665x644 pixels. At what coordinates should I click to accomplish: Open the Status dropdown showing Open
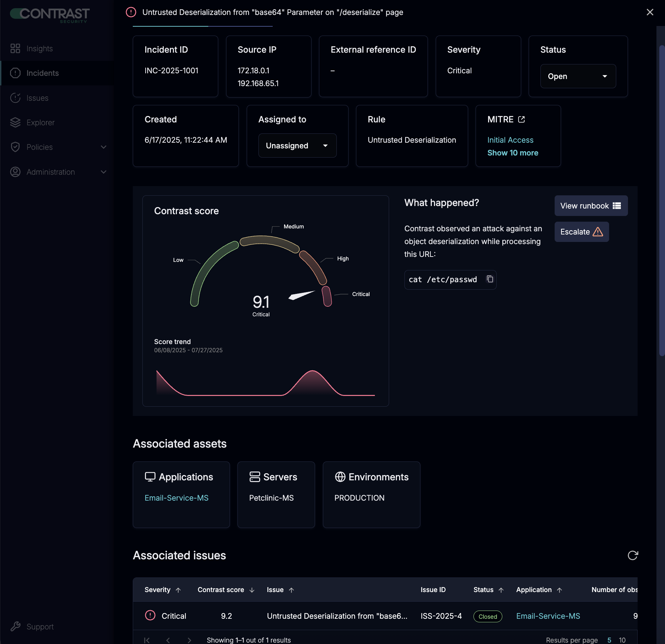pos(578,76)
